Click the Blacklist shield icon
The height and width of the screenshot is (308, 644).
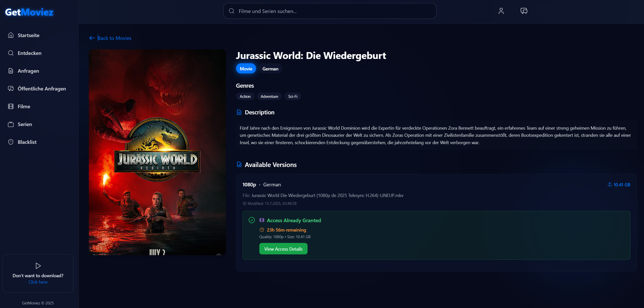pos(11,142)
